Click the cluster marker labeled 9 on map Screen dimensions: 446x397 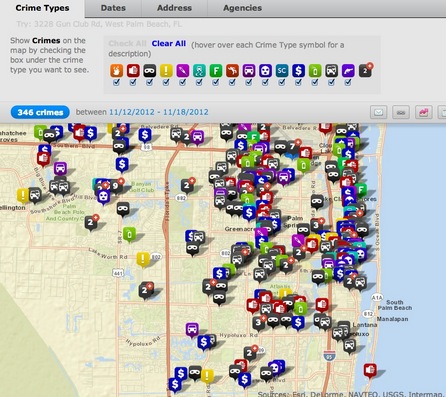115,186
